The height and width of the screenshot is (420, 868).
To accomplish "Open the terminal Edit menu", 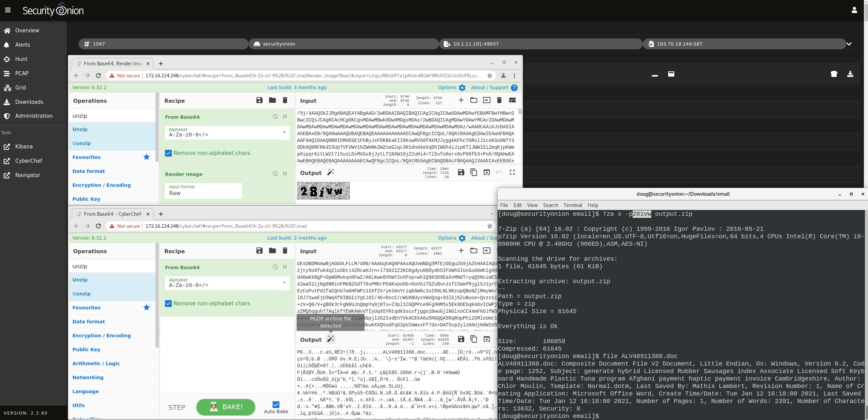I will tap(517, 205).
